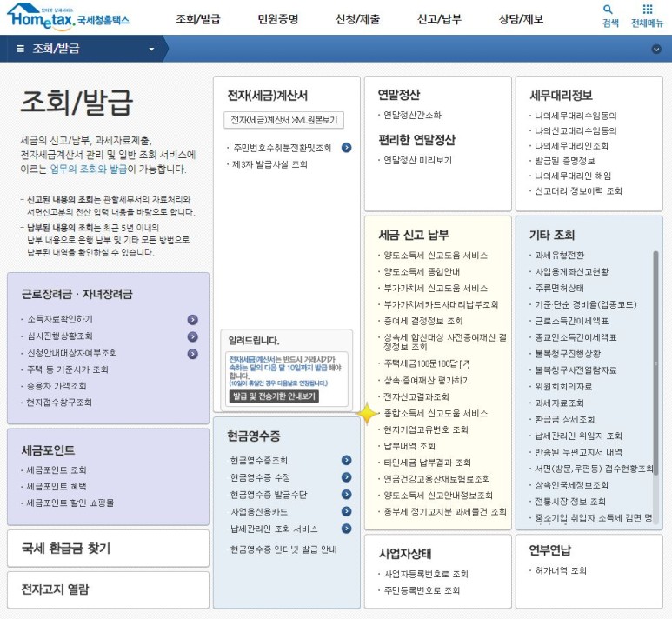Open 국세 환급금 찾기
This screenshot has height=619, width=672.
coord(108,549)
